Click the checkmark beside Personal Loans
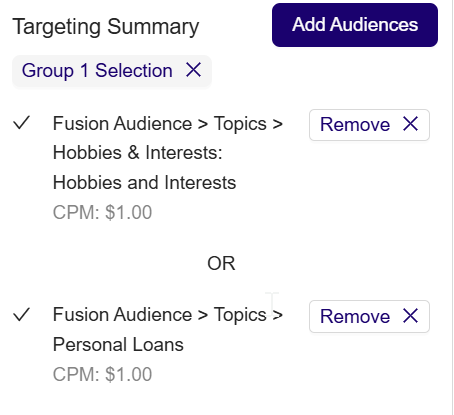 tap(22, 314)
